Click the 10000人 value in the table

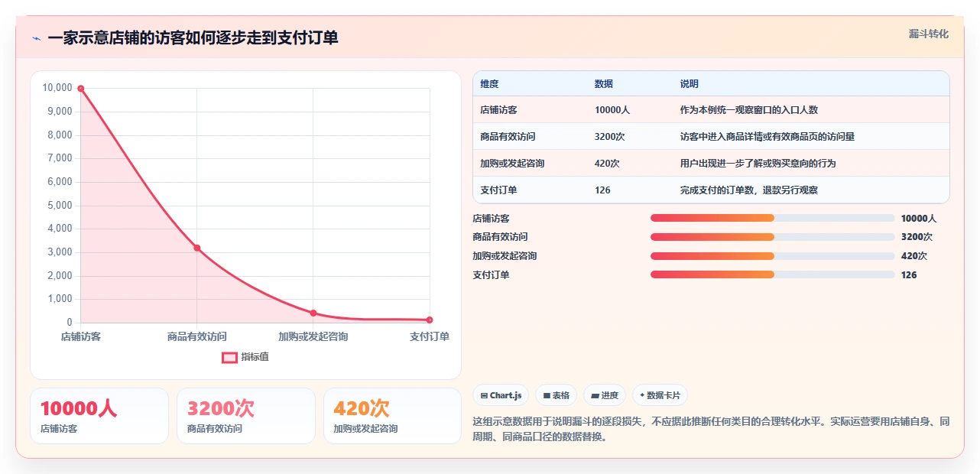coord(612,110)
